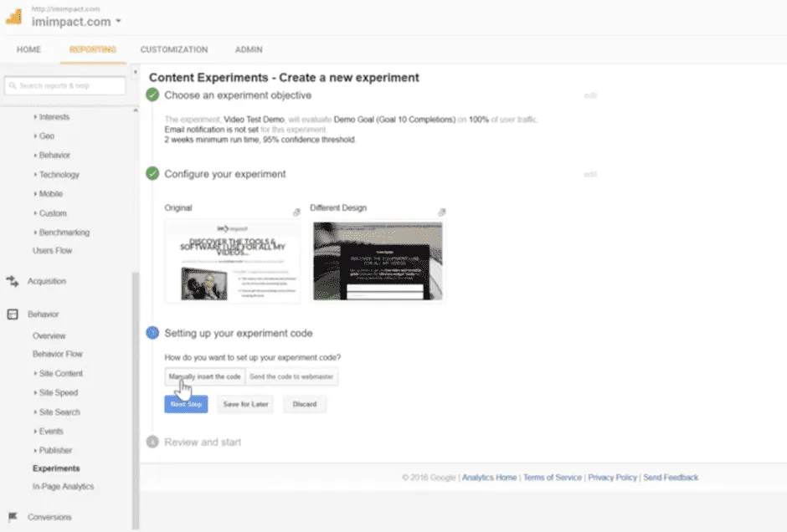This screenshot has width=787, height=532.
Task: Open the Terms of Service link
Action: [553, 478]
